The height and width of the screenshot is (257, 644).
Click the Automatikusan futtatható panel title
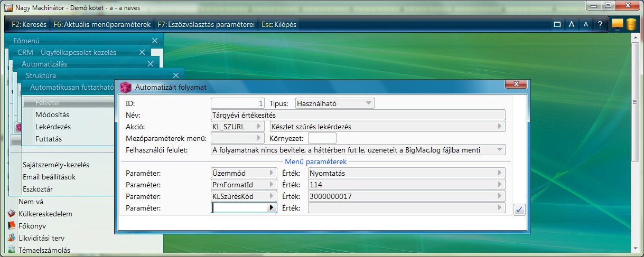click(72, 87)
